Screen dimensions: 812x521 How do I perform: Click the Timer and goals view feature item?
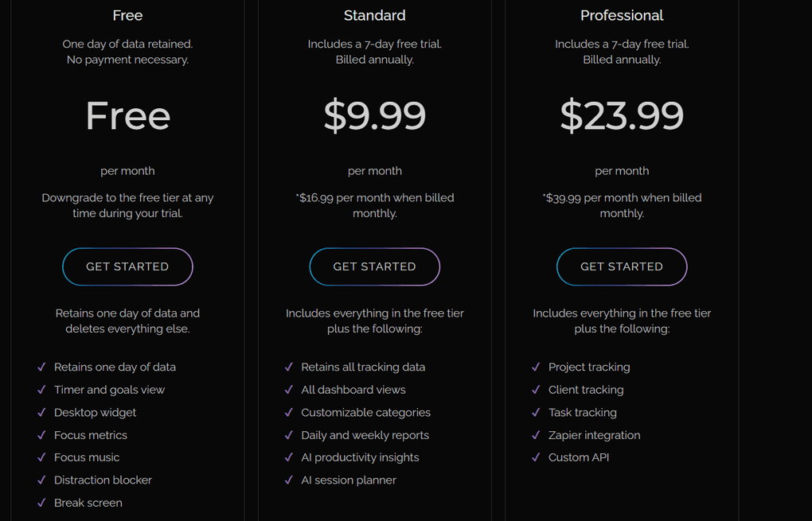[108, 390]
